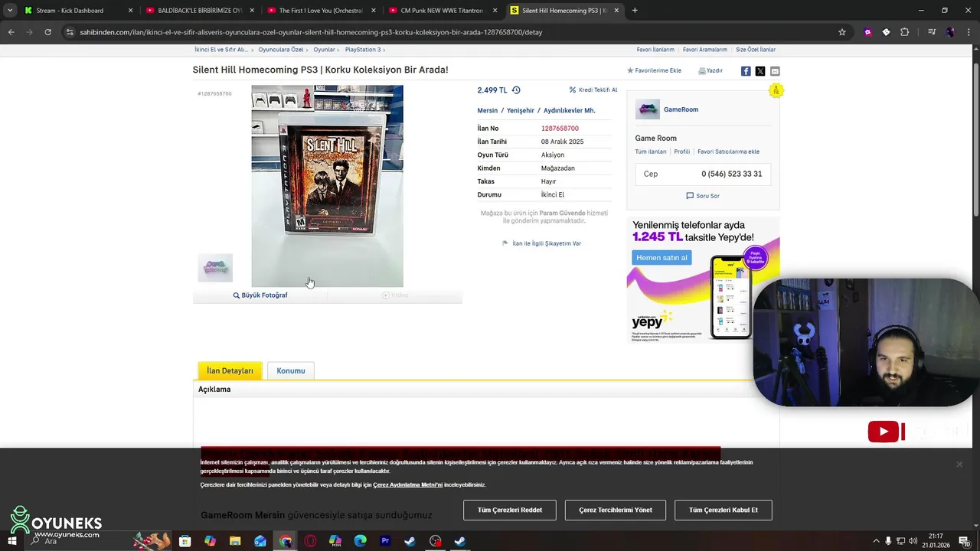
Task: Open the media control icon in Chrome toolbar
Action: click(932, 32)
